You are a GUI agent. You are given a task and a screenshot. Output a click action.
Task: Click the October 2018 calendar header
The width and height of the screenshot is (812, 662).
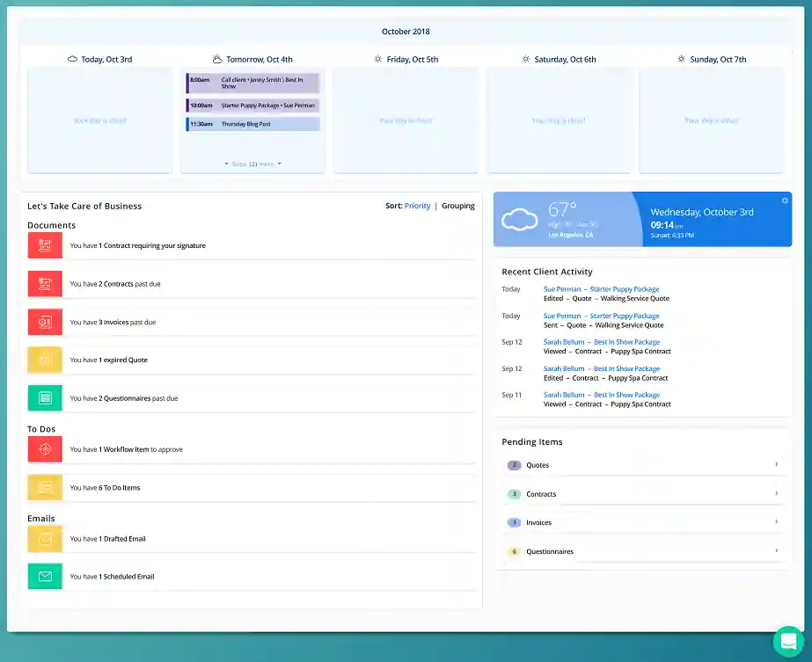[x=406, y=32]
